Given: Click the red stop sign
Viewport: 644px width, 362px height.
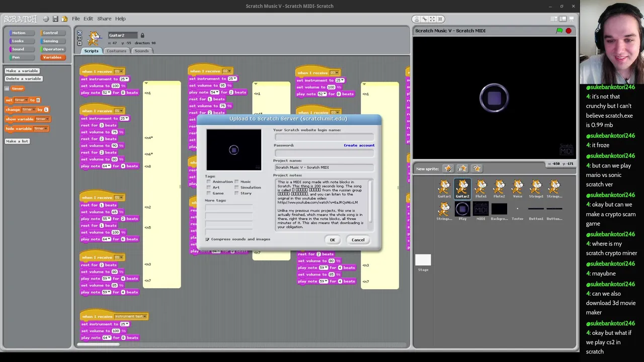Looking at the screenshot, I should [569, 31].
